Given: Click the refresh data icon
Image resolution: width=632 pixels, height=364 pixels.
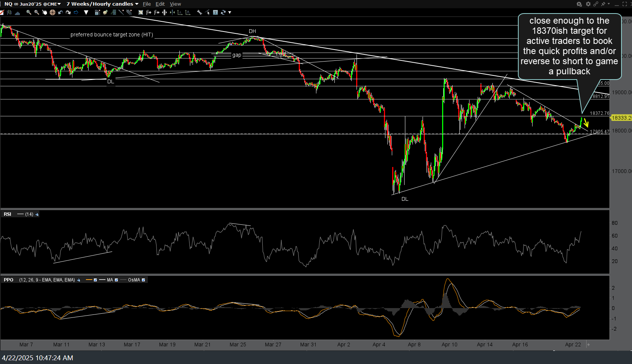Looking at the screenshot, I should point(223,12).
